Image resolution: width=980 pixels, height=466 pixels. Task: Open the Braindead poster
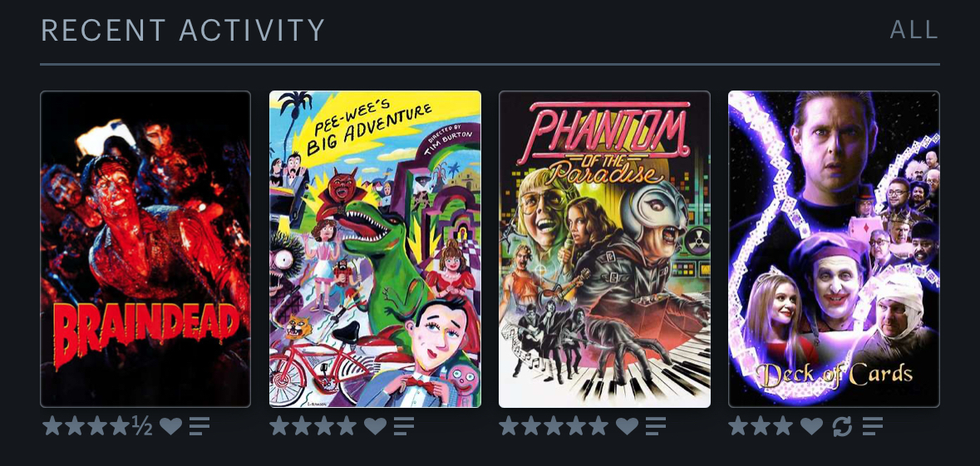[x=145, y=249]
